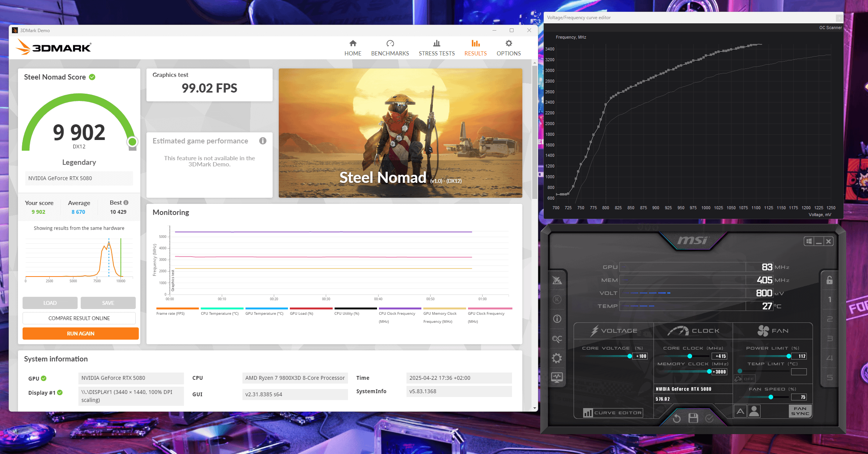Viewport: 868px width, 454px height.
Task: Toggle user-defined fan control button
Action: pos(754,411)
